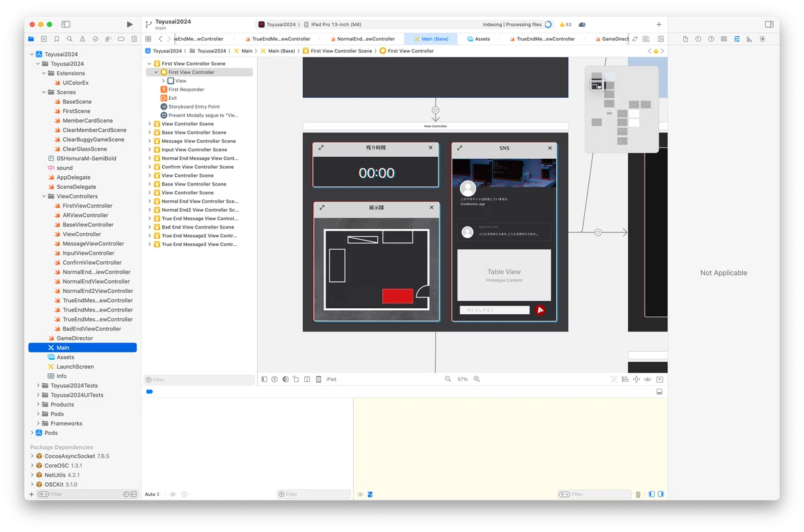Toggle document outline visibility button

coord(265,379)
